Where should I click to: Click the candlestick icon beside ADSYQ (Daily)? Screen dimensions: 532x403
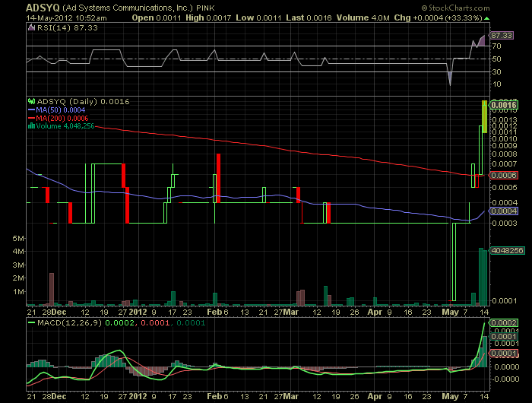pos(32,101)
